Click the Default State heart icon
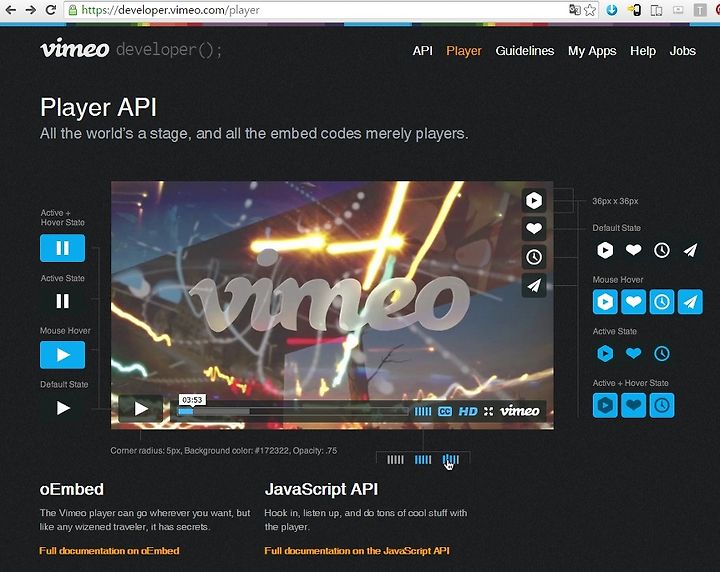Viewport: 720px width, 572px height. coord(634,250)
